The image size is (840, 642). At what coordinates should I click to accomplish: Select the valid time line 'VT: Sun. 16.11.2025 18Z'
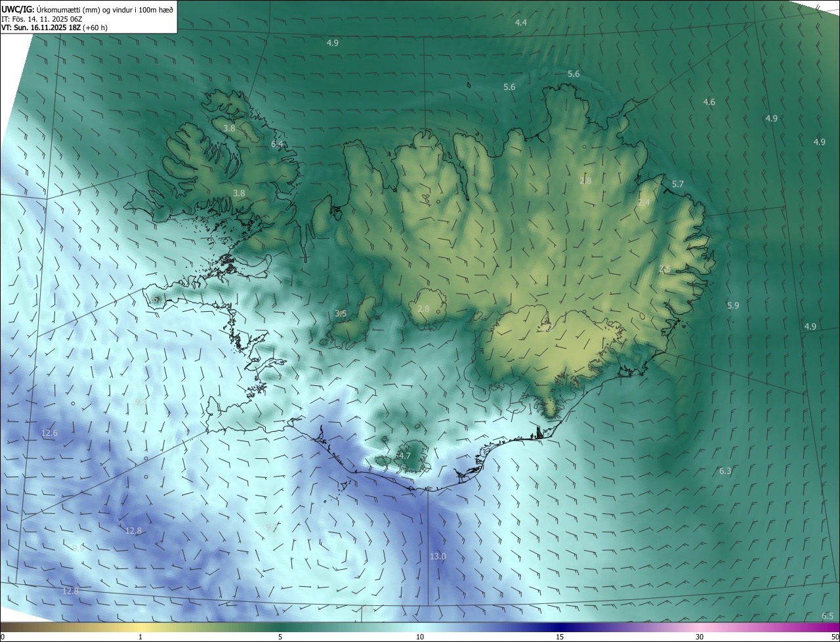tap(41, 28)
